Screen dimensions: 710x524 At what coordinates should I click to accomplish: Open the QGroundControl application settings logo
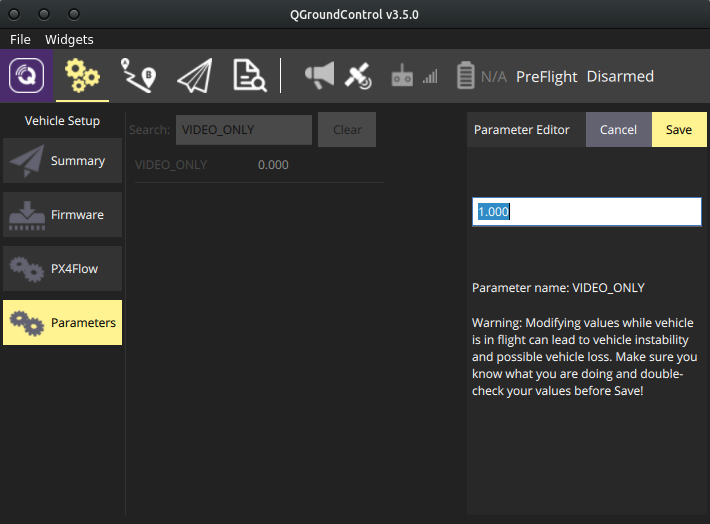tap(27, 76)
